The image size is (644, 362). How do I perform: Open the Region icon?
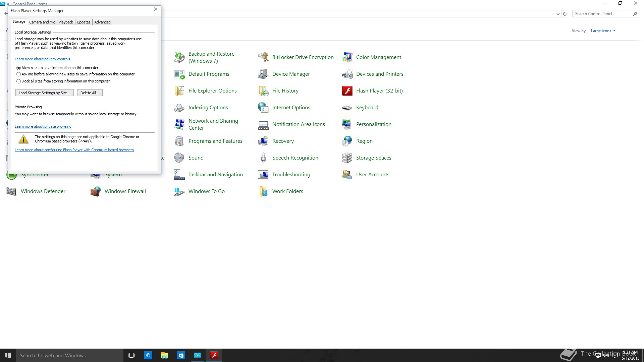[x=347, y=141]
